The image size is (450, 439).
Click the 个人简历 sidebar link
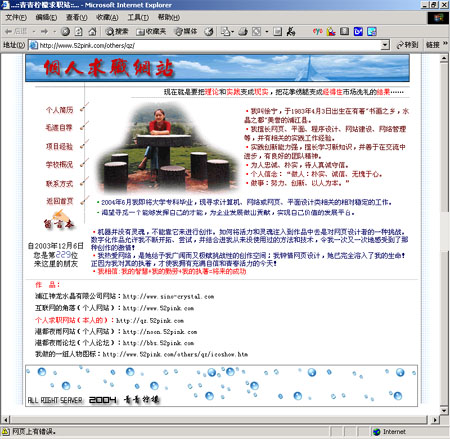point(59,110)
